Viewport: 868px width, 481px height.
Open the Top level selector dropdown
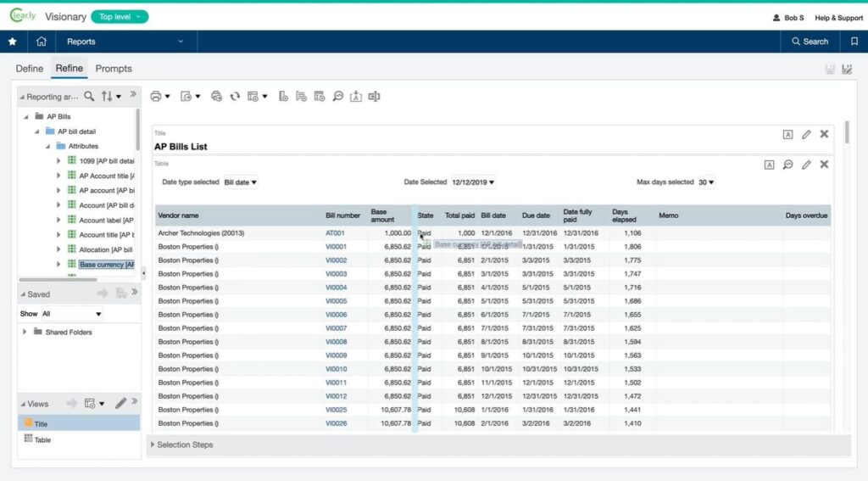120,17
